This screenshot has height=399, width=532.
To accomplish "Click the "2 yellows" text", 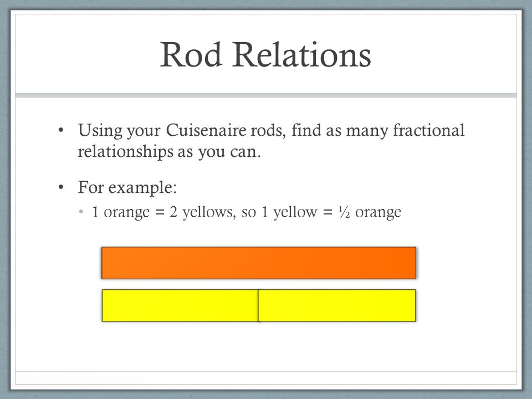I will 201,212.
